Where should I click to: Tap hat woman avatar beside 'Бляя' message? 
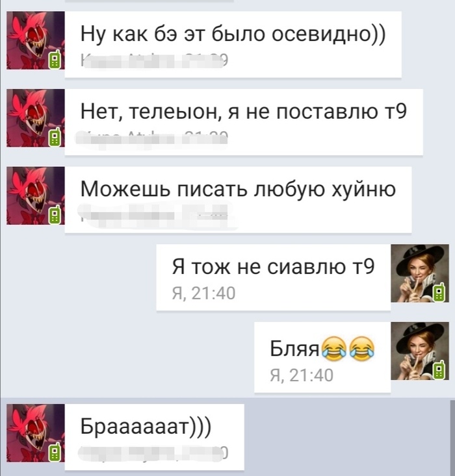point(420,351)
